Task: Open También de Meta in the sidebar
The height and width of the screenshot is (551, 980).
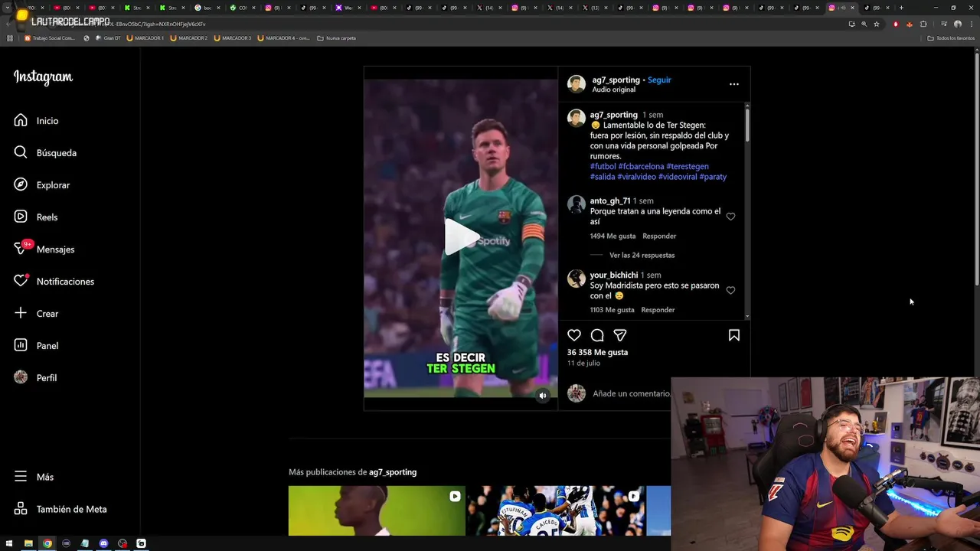Action: 60,509
